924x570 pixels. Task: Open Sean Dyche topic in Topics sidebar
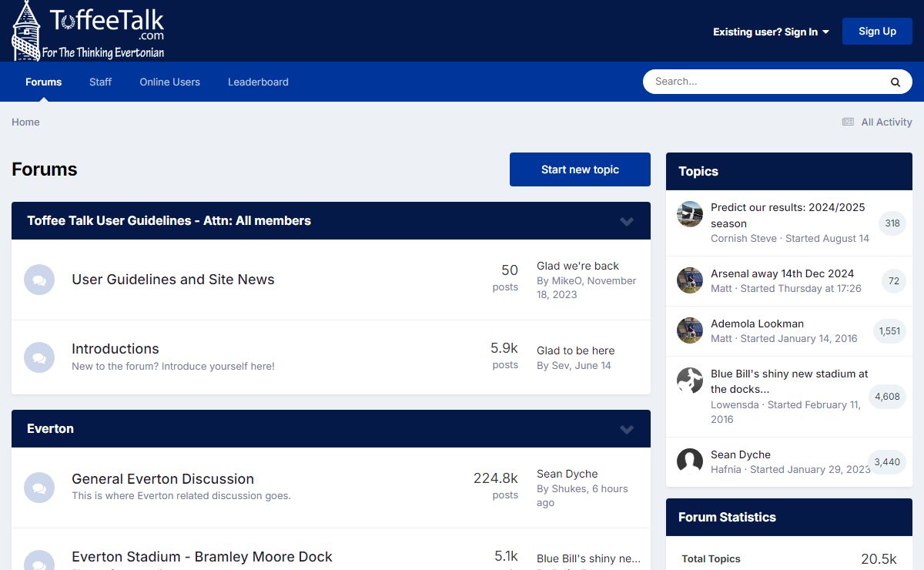coord(741,454)
